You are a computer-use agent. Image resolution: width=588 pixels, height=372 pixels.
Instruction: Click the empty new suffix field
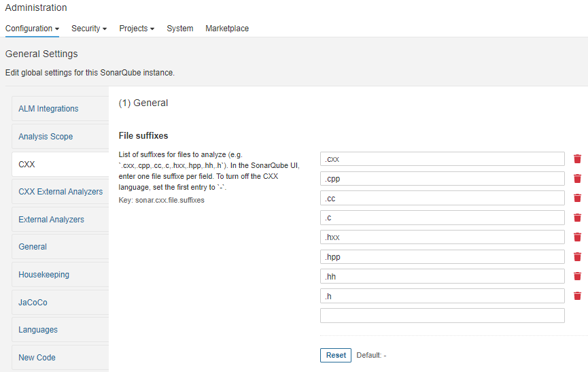(x=442, y=316)
